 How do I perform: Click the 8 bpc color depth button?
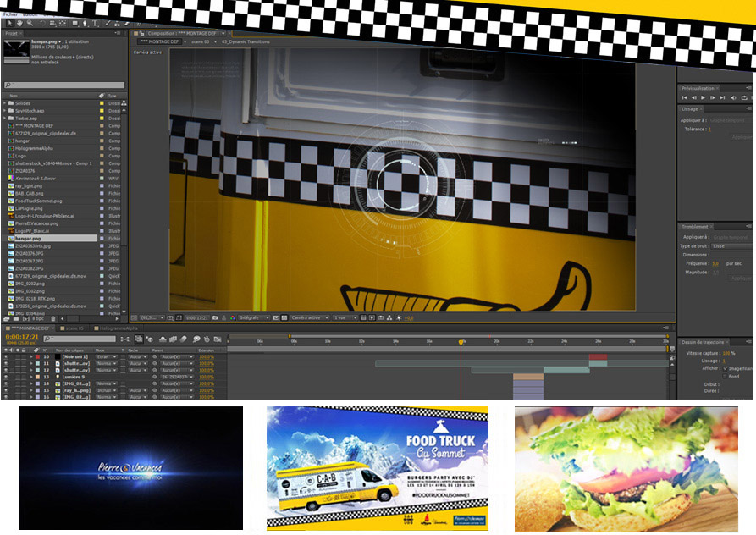(39, 318)
